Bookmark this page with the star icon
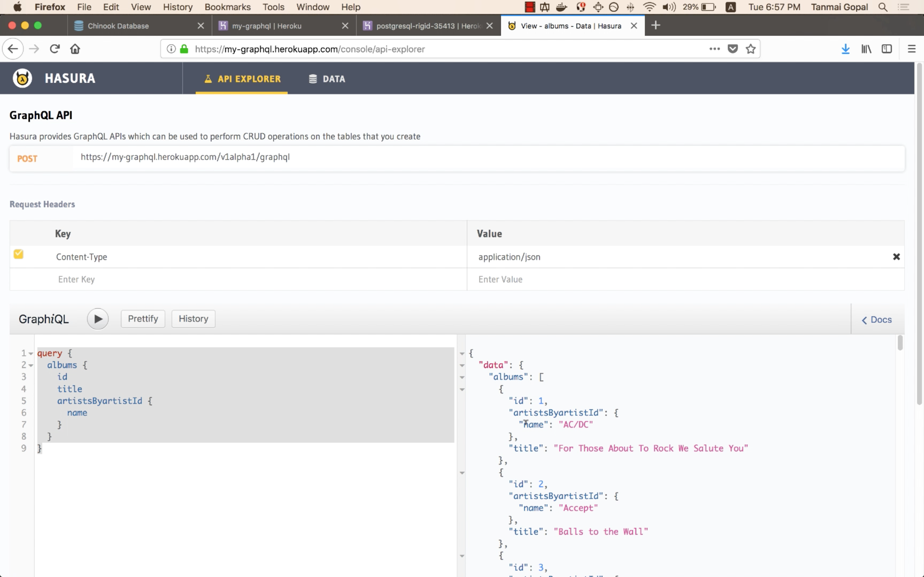The height and width of the screenshot is (577, 924). 750,49
